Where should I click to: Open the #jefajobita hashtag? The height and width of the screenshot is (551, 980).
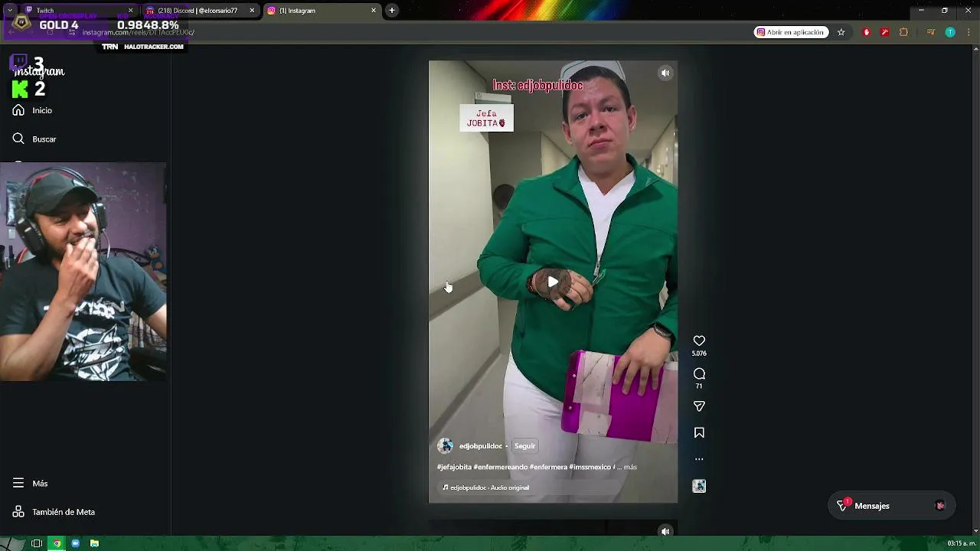pos(454,467)
